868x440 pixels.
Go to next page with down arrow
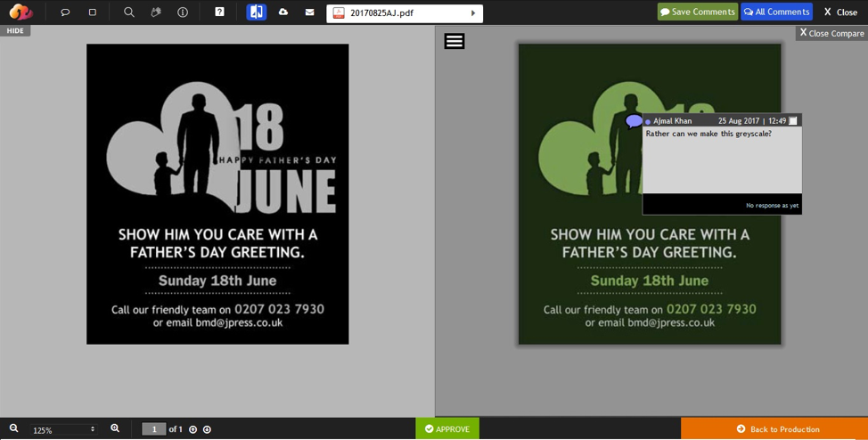pos(207,429)
